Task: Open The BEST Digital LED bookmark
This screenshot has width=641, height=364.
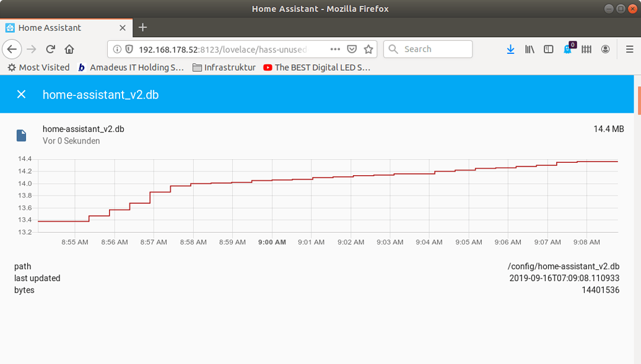Action: pyautogui.click(x=317, y=67)
